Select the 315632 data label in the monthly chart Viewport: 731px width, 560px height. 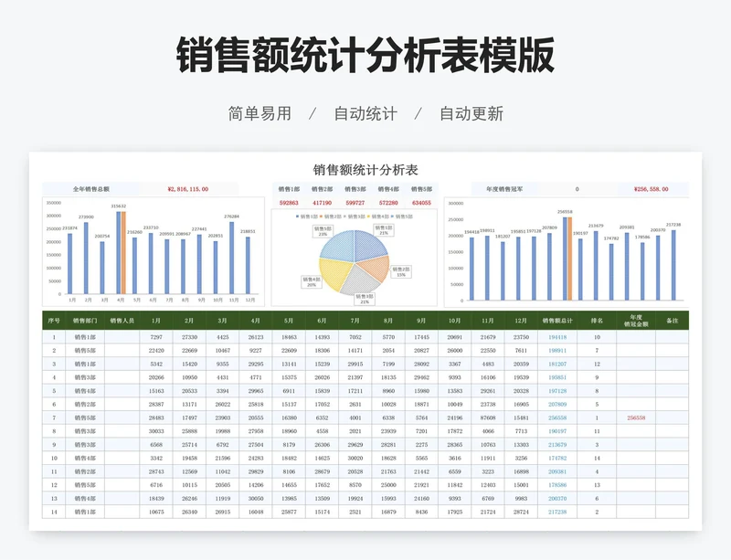pyautogui.click(x=119, y=206)
